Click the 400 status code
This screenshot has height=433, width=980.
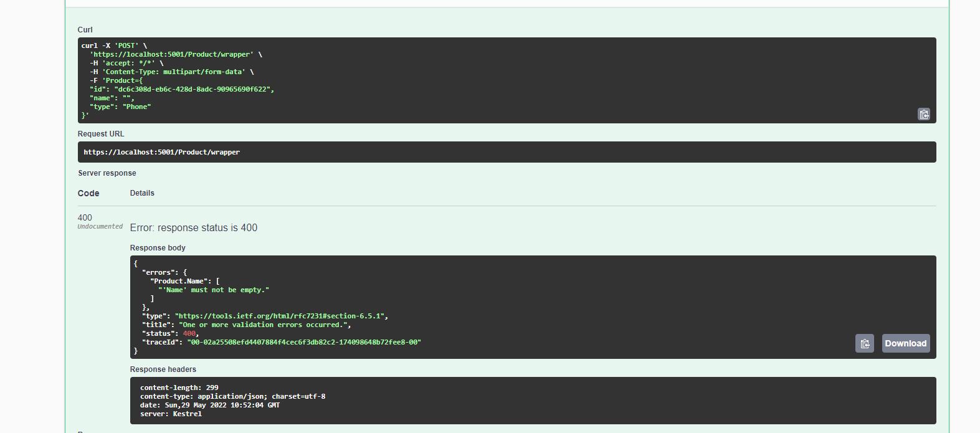click(85, 217)
